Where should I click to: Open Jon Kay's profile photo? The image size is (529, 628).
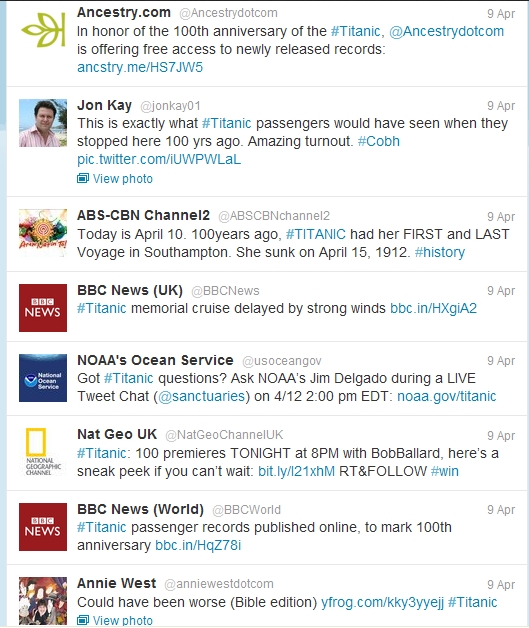(43, 123)
